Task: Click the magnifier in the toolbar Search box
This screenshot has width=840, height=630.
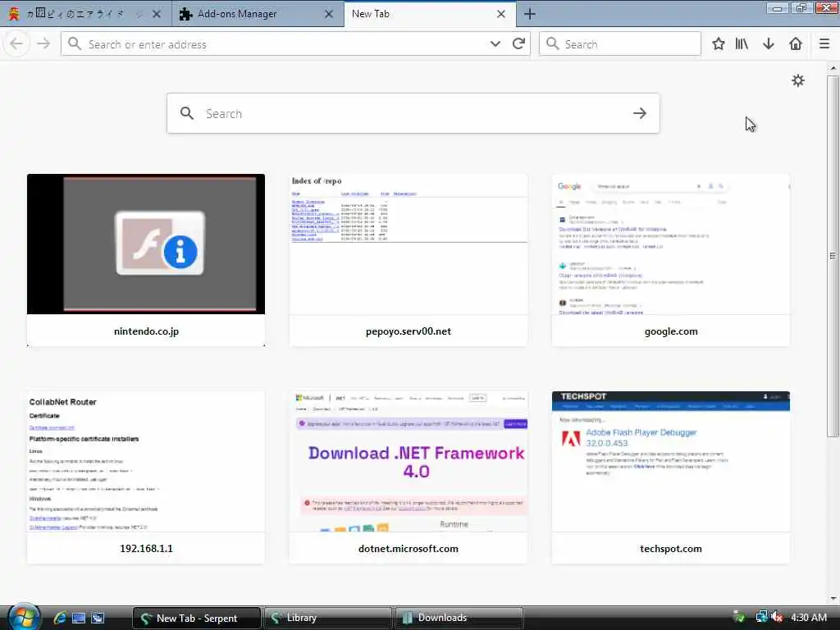Action: 552,44
